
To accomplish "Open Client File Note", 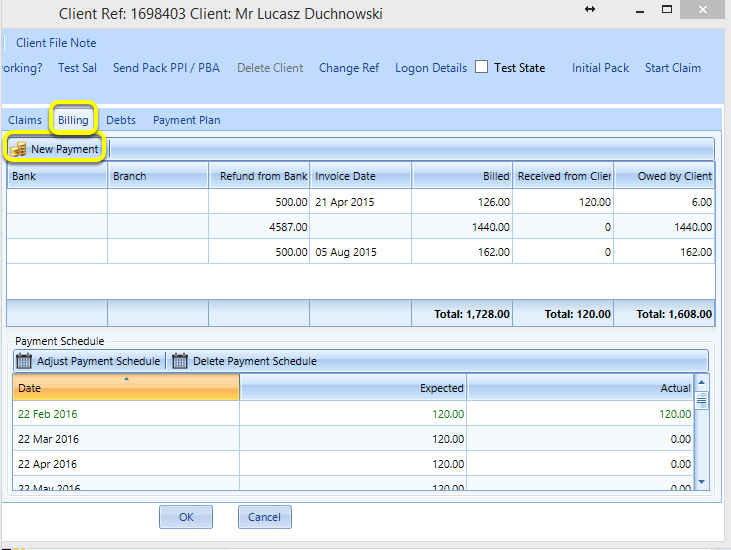I will pos(56,43).
